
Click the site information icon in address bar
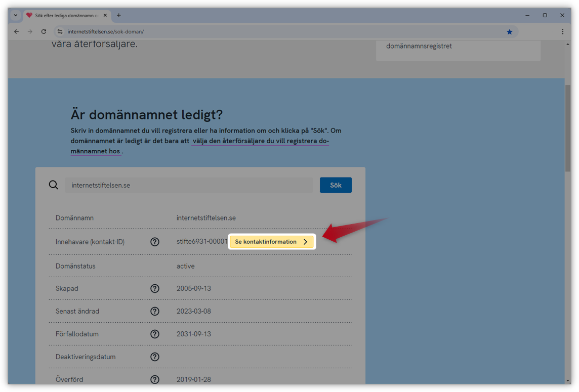[x=60, y=31]
